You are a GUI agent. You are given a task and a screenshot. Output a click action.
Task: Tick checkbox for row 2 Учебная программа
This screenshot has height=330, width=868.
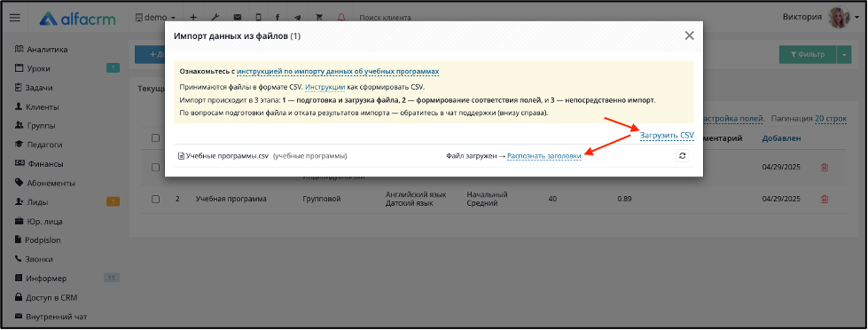(155, 199)
